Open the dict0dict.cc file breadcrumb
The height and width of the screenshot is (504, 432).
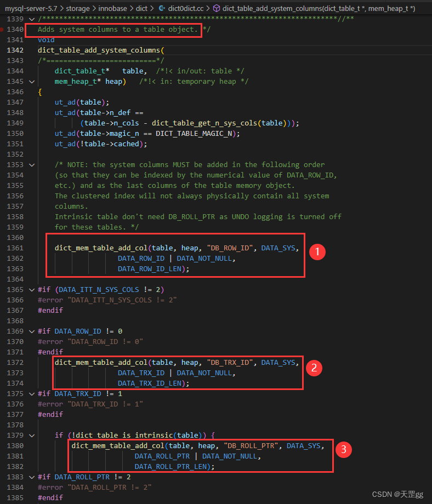186,8
